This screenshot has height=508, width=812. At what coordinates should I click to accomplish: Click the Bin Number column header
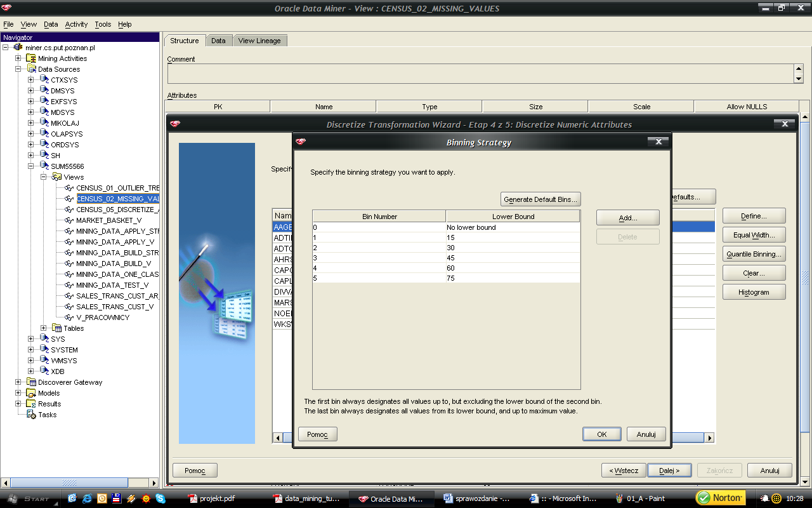coord(379,217)
